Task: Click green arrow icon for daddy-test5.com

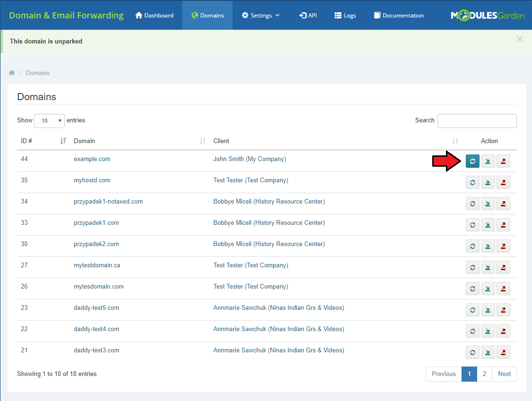Action: pos(488,310)
